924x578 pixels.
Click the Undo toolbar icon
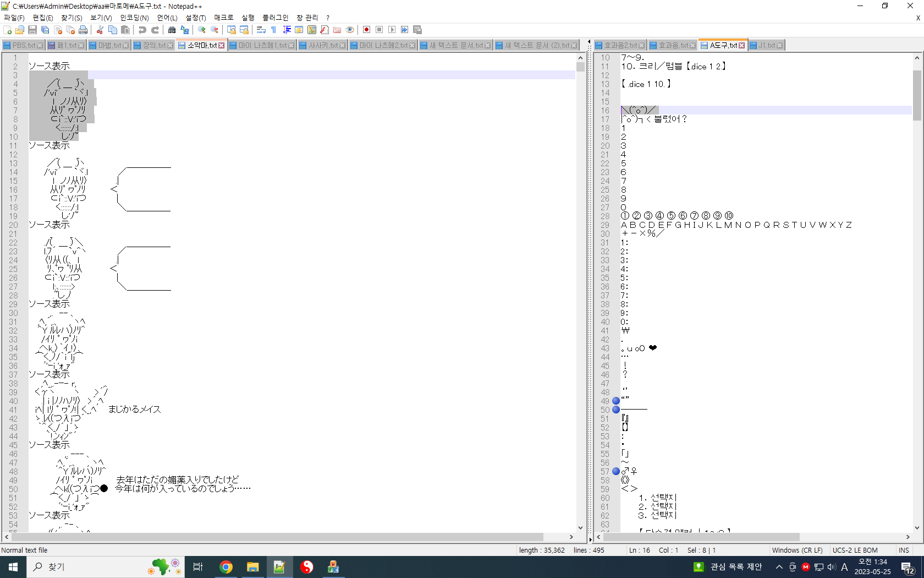point(142,30)
